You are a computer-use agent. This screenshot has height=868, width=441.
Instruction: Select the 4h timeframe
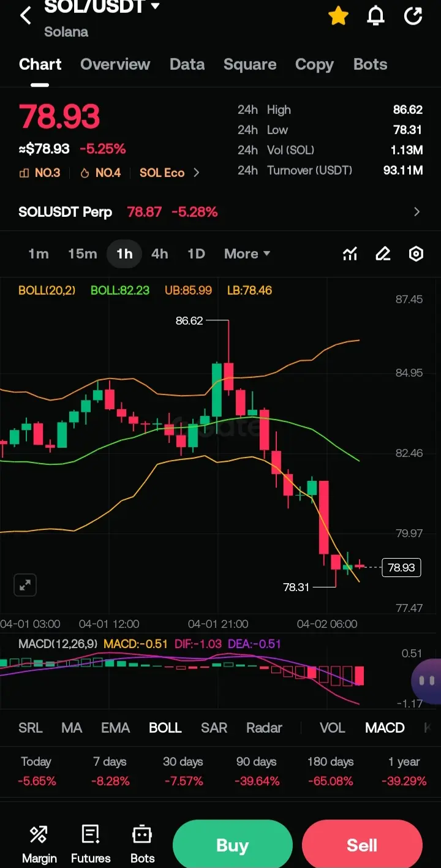159,254
